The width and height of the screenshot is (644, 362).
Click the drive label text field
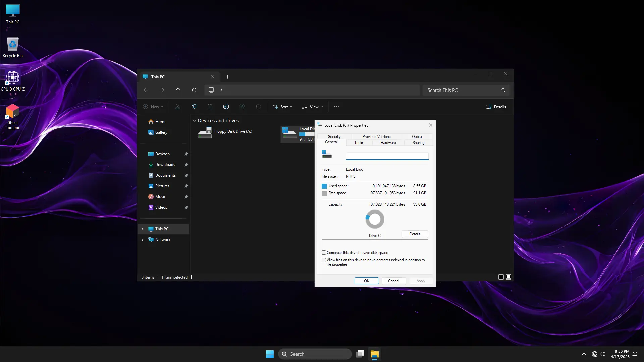click(387, 156)
